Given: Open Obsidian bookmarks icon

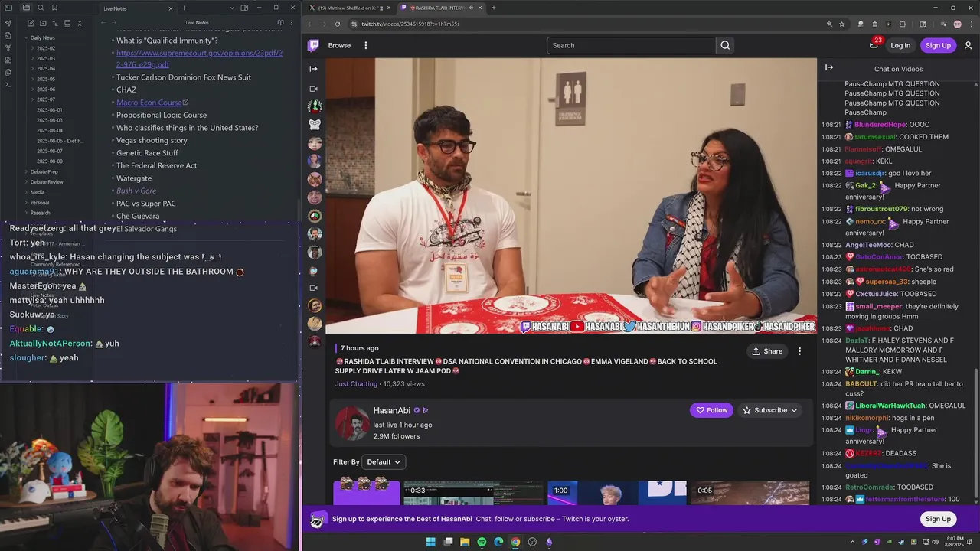Looking at the screenshot, I should pos(54,8).
